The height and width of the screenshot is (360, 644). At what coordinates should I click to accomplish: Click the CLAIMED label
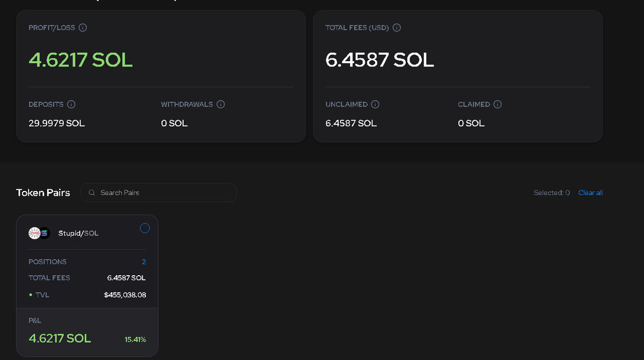point(474,104)
